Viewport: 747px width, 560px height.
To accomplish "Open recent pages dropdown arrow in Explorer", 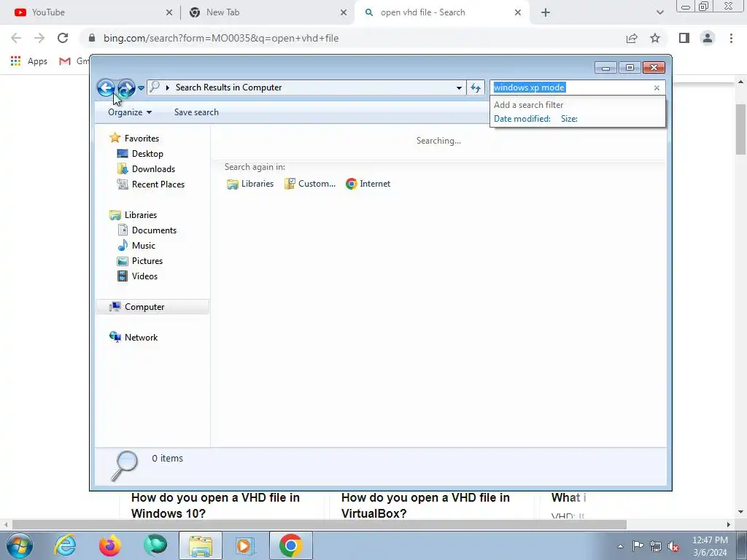I will [x=141, y=88].
